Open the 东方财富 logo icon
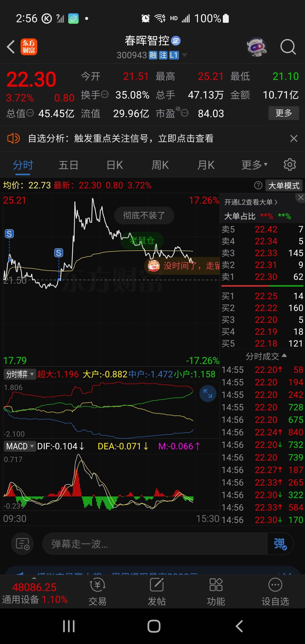This screenshot has width=305, height=644. [x=29, y=47]
